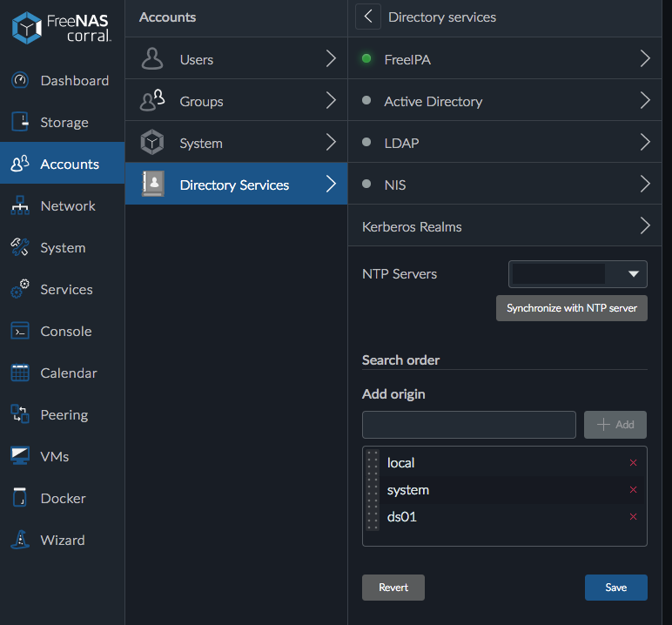Click the grey NIS status dot
The width and height of the screenshot is (672, 625).
[366, 184]
